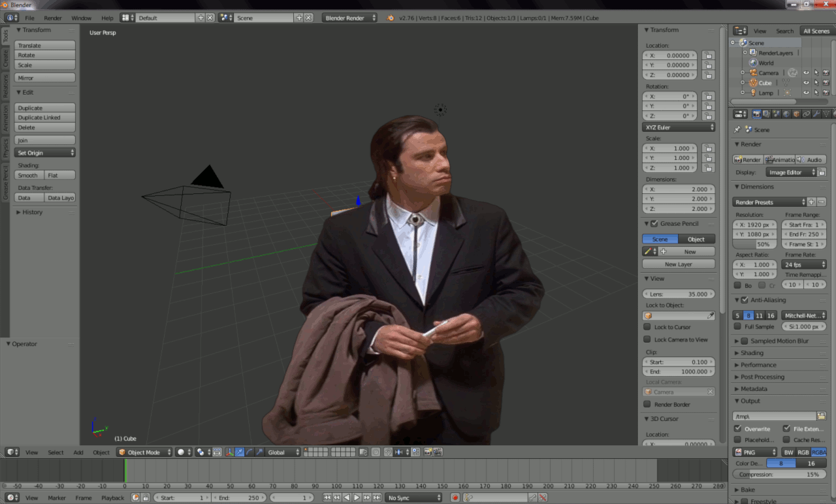The image size is (836, 504).
Task: Open the Render menu in top bar
Action: (53, 18)
